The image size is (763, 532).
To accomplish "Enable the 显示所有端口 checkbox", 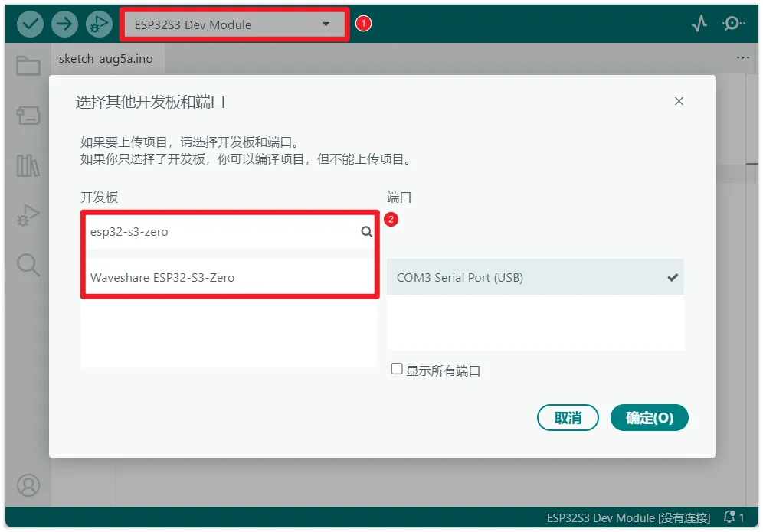I will [397, 368].
